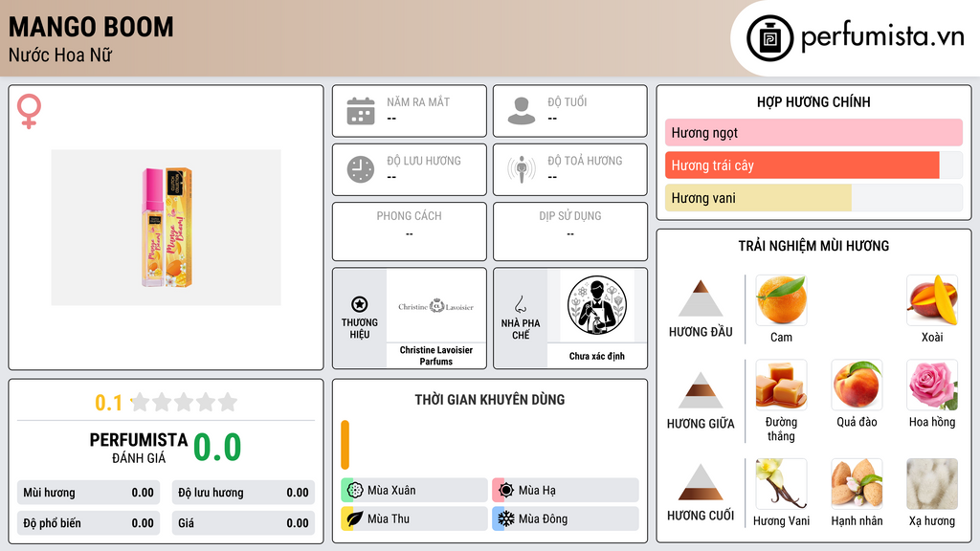Click the clock icon beside Độ Lưu Hương
The height and width of the screenshot is (551, 980).
click(361, 169)
